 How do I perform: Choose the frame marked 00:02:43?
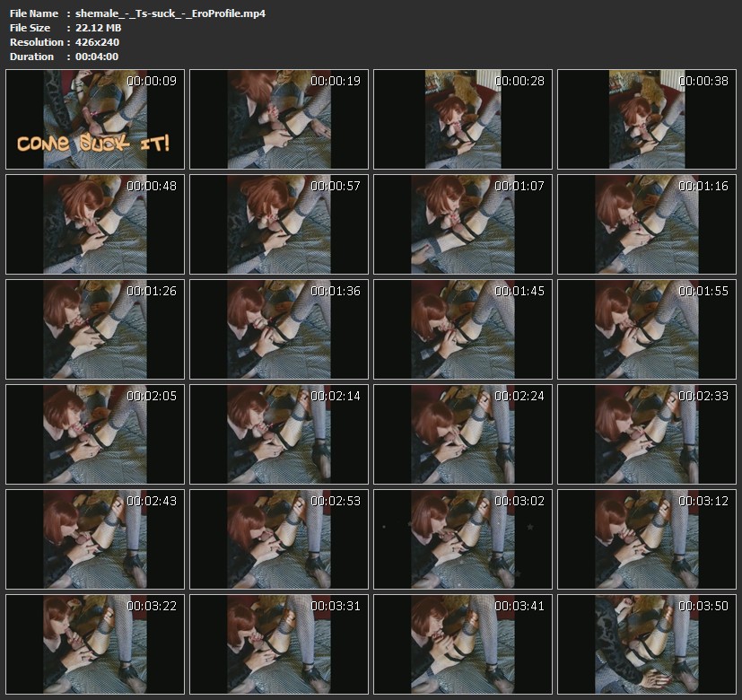[x=95, y=538]
